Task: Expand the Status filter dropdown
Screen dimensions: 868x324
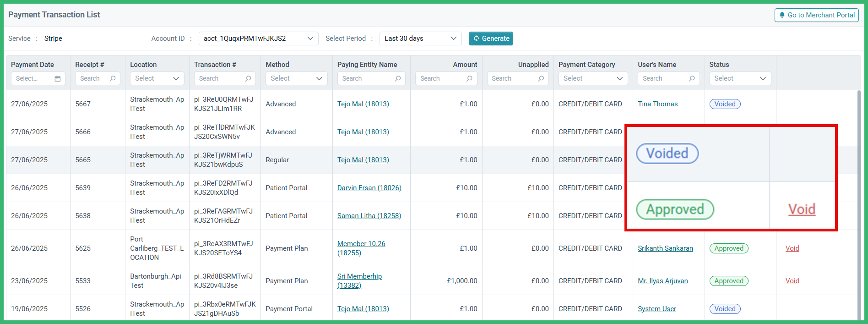Action: [x=740, y=78]
